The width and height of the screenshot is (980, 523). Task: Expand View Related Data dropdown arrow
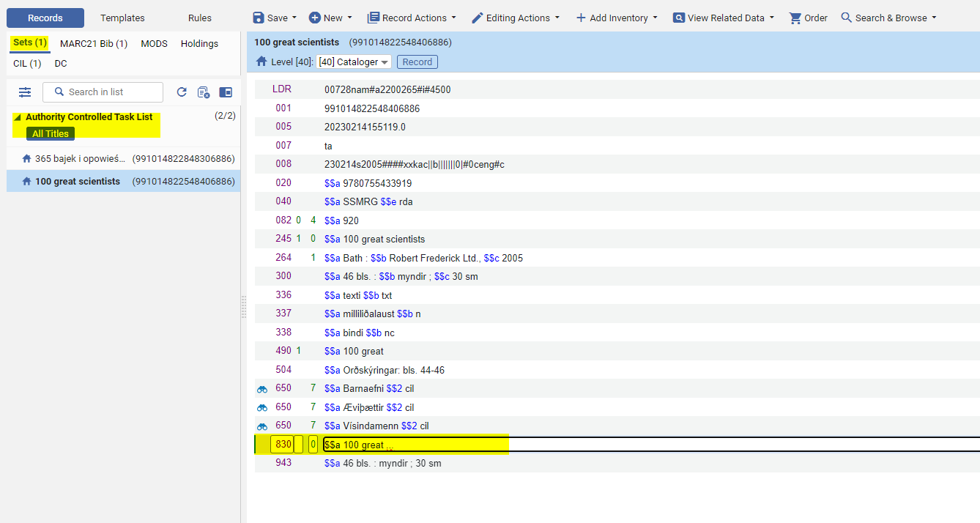(x=771, y=18)
